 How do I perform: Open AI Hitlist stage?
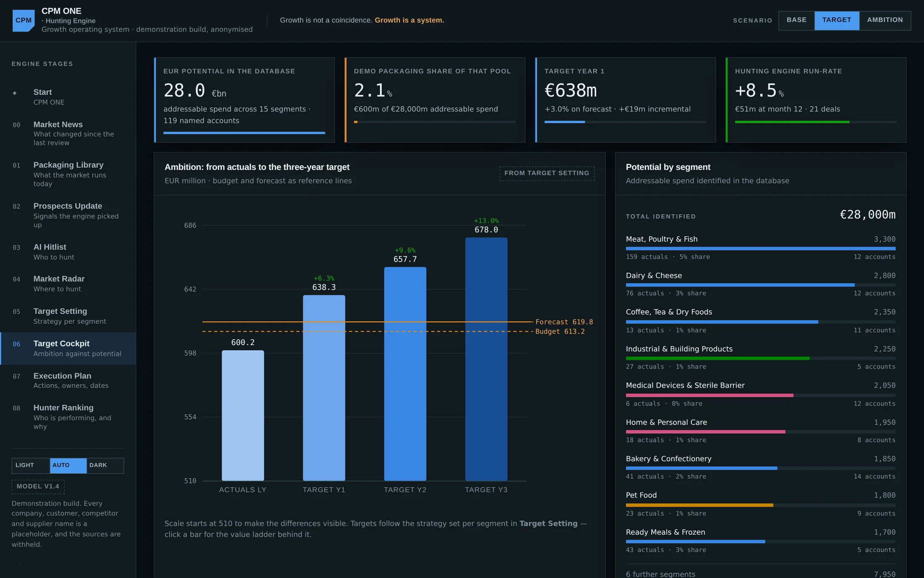68,252
